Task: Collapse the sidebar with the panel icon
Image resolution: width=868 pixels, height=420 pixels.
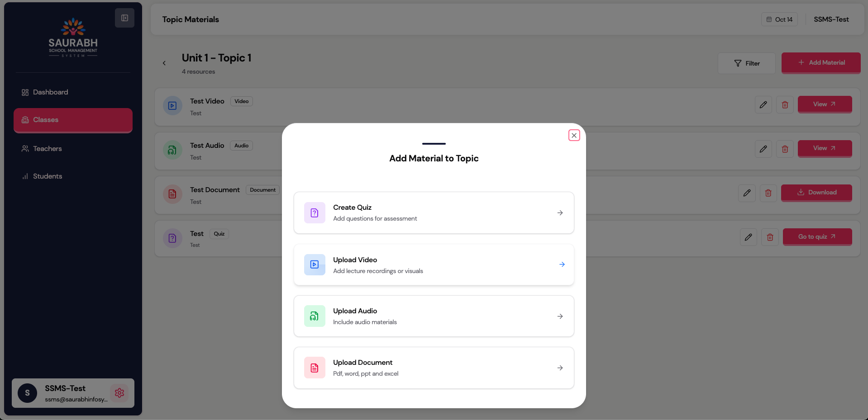Action: (124, 18)
